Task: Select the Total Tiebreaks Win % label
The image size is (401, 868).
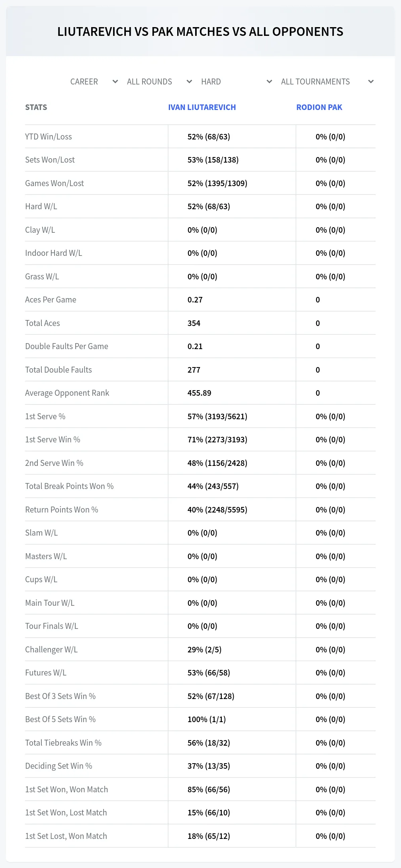Action: [63, 743]
